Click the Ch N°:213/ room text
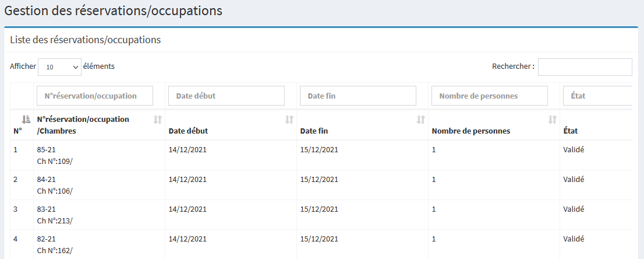 pyautogui.click(x=55, y=220)
